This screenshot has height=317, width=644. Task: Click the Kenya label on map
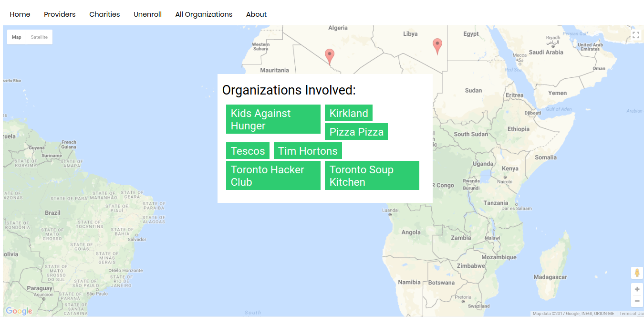(x=510, y=169)
